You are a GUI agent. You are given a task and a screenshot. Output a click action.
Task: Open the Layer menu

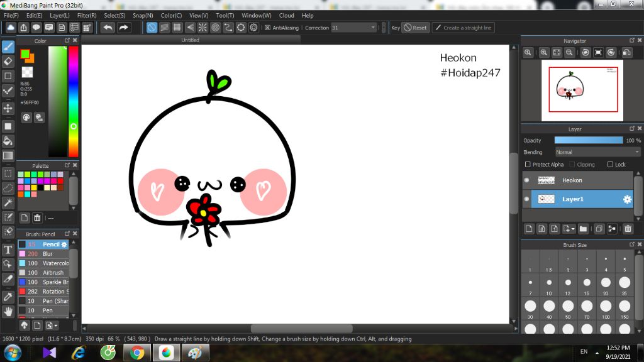click(60, 16)
